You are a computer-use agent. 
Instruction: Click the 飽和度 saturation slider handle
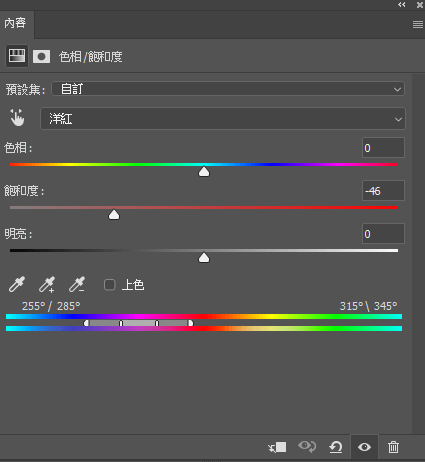click(114, 215)
